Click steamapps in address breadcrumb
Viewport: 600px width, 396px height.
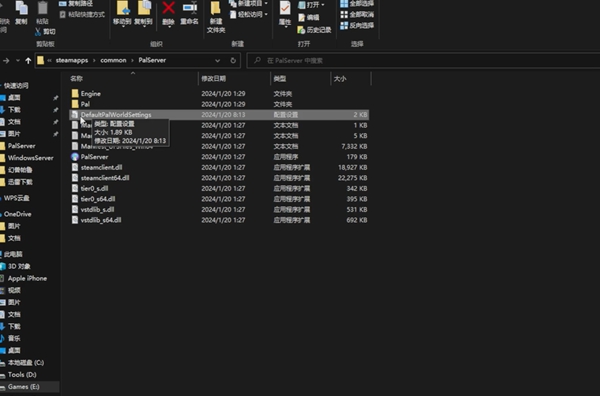tap(72, 60)
